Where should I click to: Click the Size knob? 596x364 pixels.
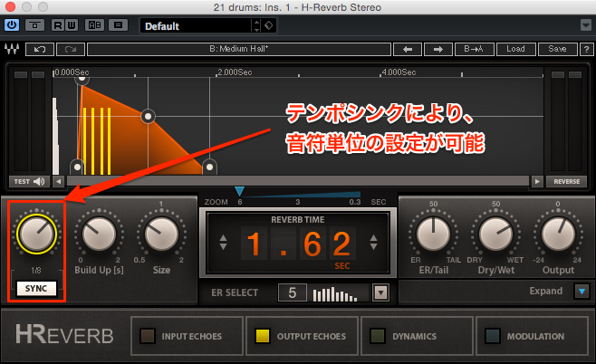click(x=161, y=234)
